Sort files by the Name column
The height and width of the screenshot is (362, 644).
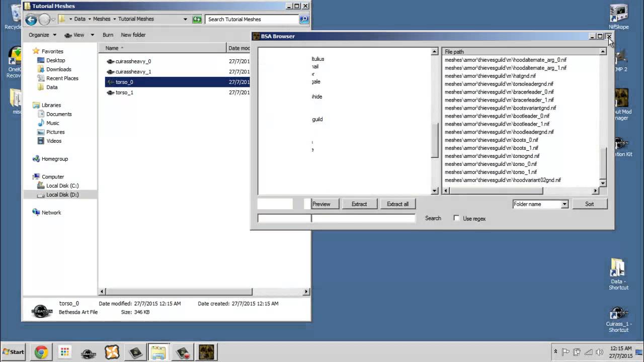click(163, 48)
